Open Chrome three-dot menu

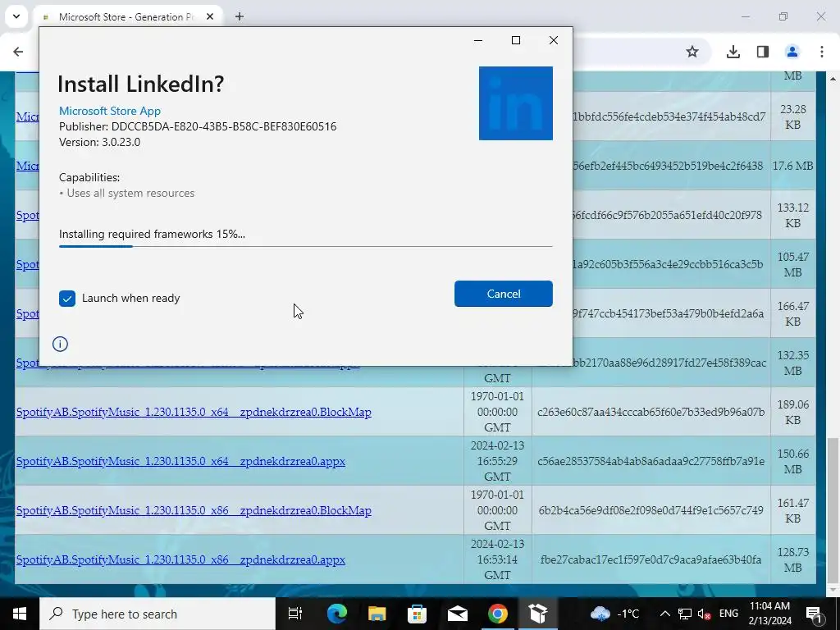point(821,52)
